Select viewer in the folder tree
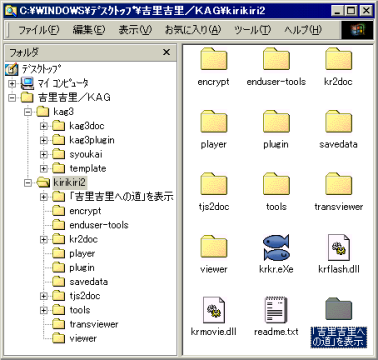 point(83,338)
